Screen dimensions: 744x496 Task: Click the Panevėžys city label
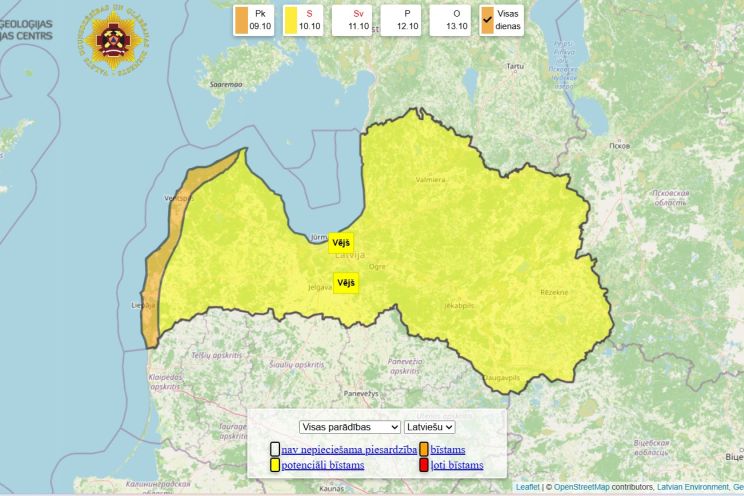coord(361,394)
